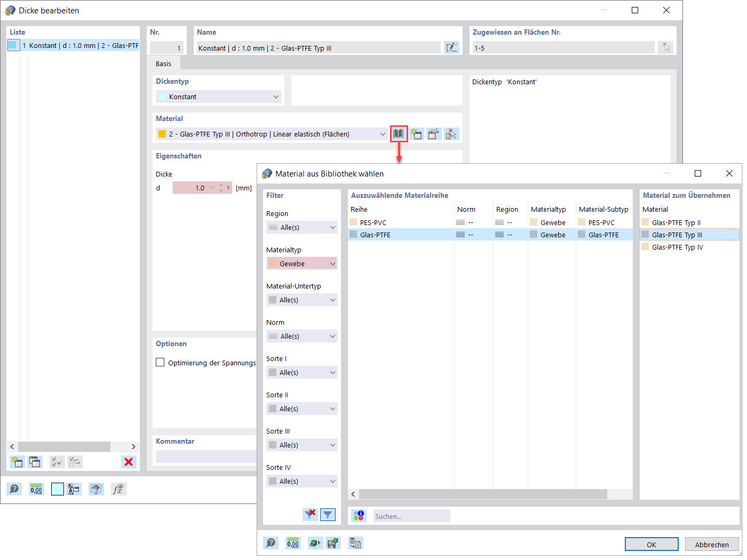This screenshot has width=747, height=560.
Task: Click the horizontal scrollbar of the Materialreihe table
Action: pyautogui.click(x=482, y=494)
